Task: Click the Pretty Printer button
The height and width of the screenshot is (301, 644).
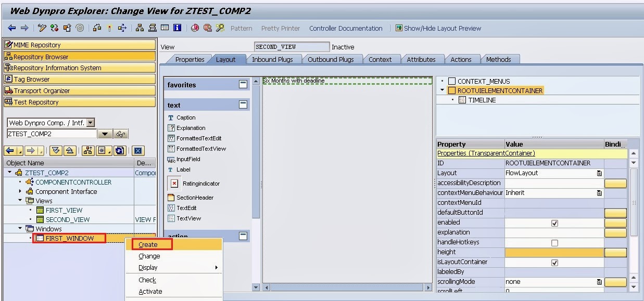Action: pyautogui.click(x=281, y=28)
